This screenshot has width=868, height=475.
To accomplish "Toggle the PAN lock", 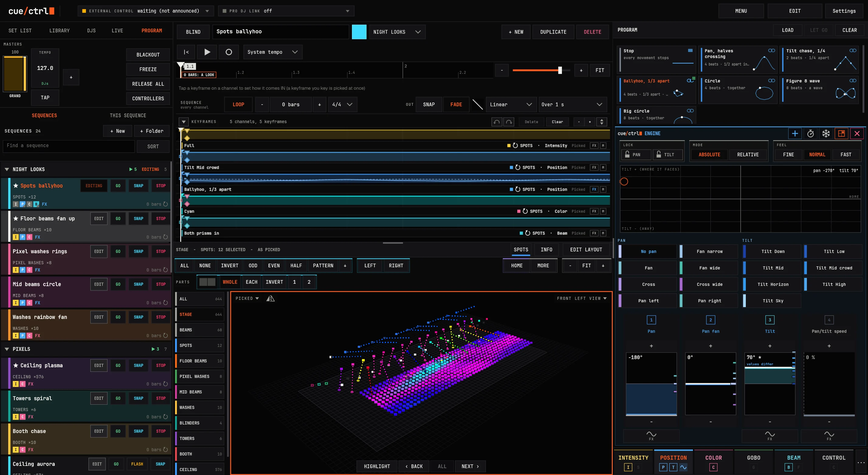I will click(x=636, y=154).
